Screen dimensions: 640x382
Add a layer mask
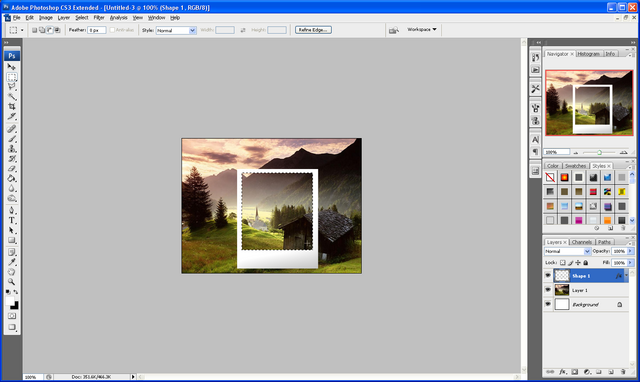tap(575, 372)
